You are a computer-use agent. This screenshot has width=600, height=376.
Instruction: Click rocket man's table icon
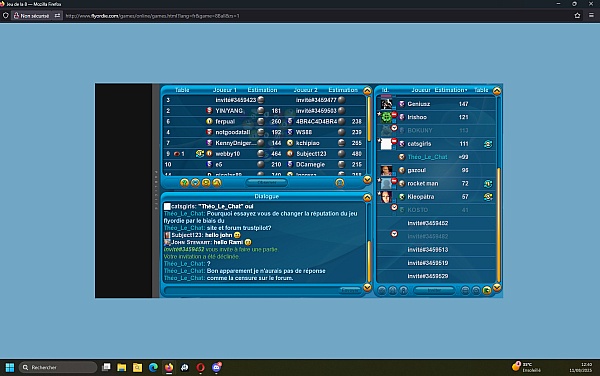488,184
